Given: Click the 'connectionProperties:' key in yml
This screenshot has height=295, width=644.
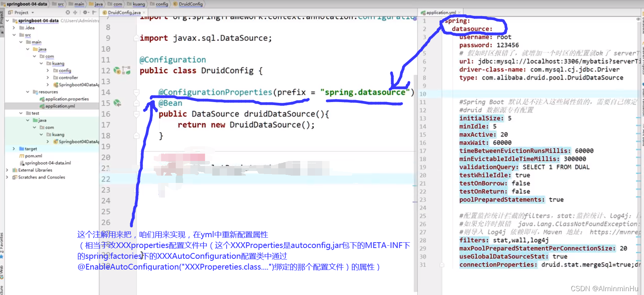Looking at the screenshot, I should coord(498,265).
